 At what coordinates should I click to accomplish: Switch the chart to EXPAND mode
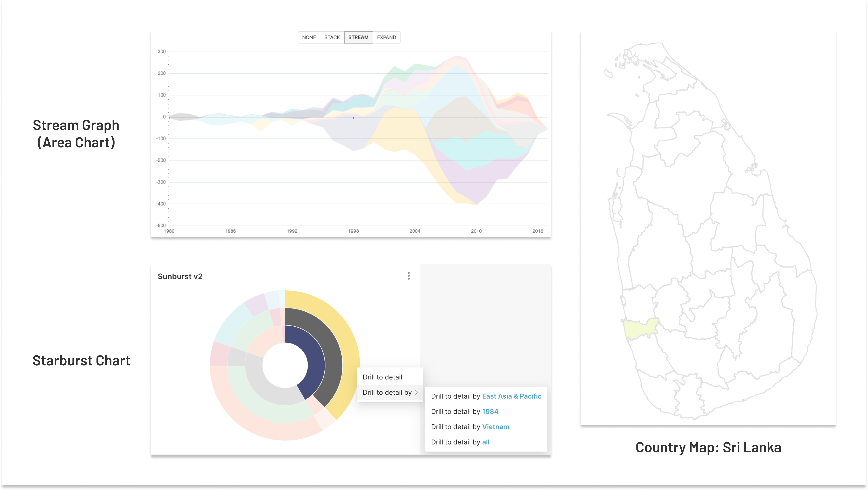pos(386,37)
